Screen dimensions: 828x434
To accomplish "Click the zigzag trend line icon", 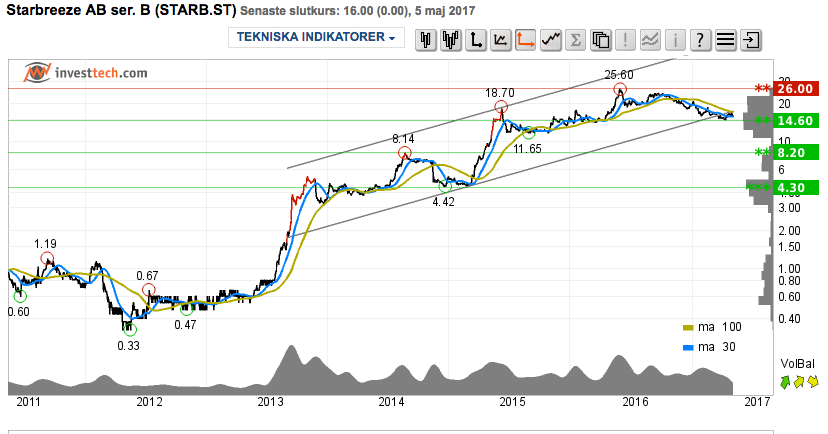I will point(550,40).
